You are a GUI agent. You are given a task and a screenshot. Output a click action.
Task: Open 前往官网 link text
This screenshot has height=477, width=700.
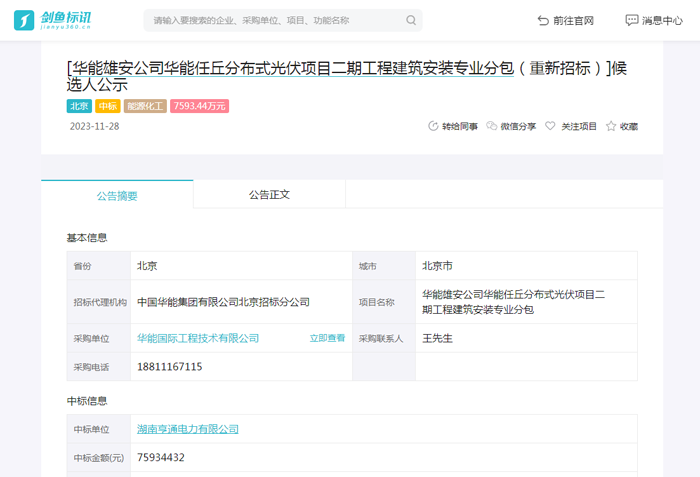coord(573,21)
